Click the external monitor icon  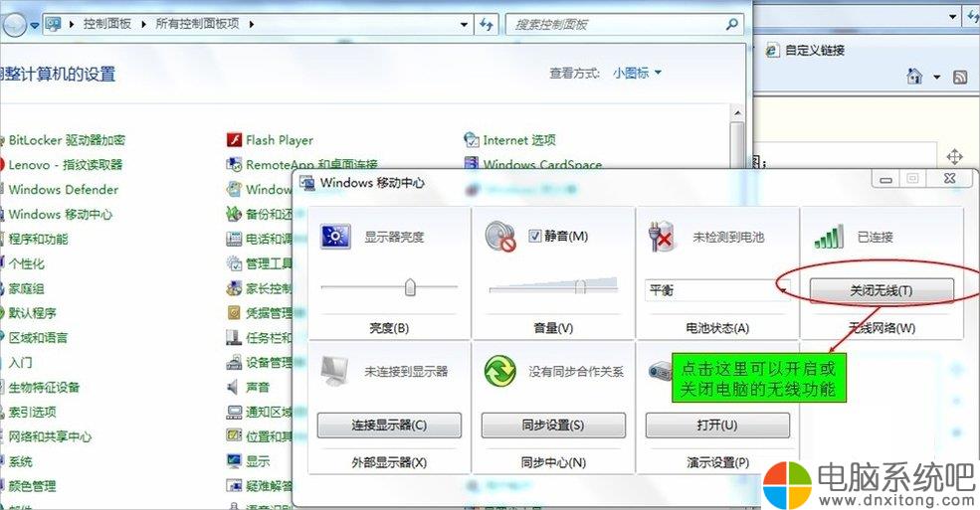[x=334, y=372]
